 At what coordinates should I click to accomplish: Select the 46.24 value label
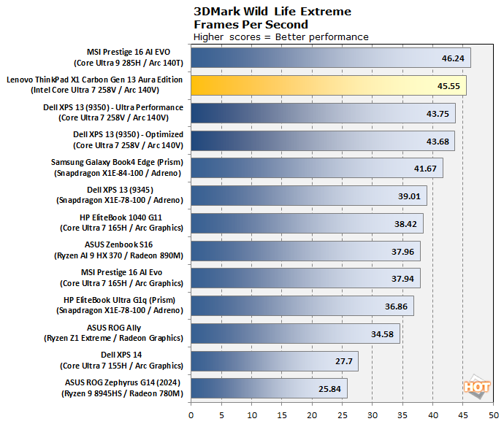[453, 58]
